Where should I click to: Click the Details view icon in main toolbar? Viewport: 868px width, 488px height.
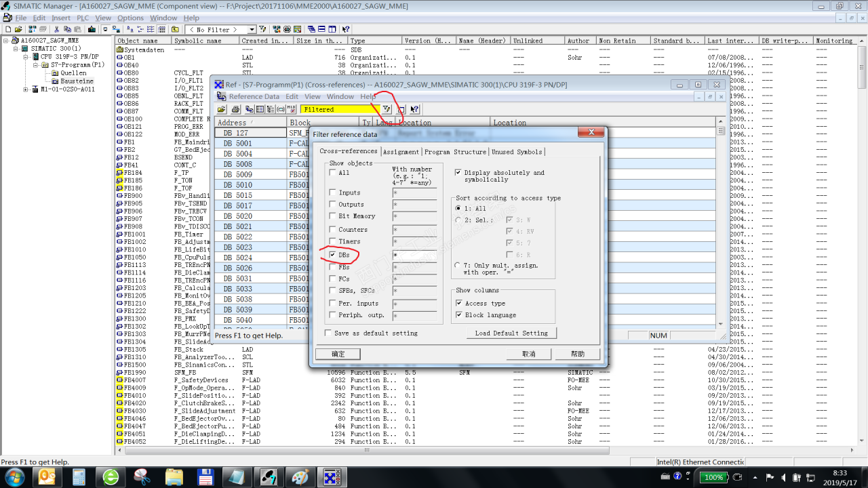click(x=161, y=30)
